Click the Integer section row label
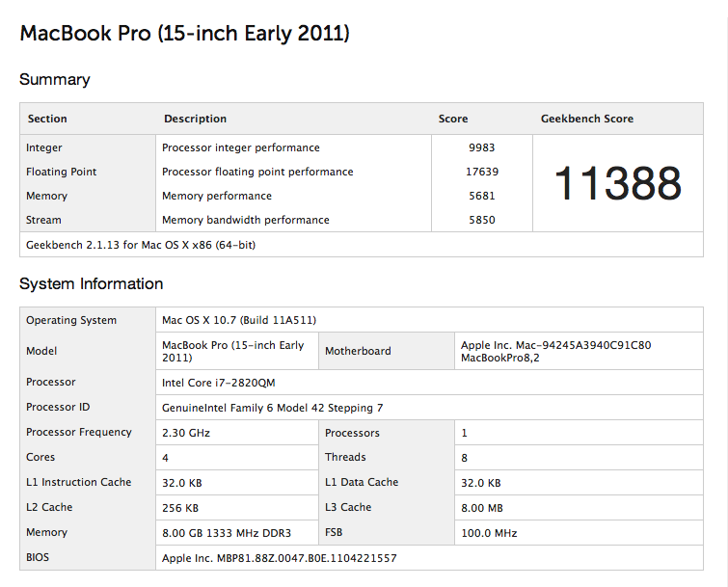This screenshot has width=728, height=587. (44, 147)
